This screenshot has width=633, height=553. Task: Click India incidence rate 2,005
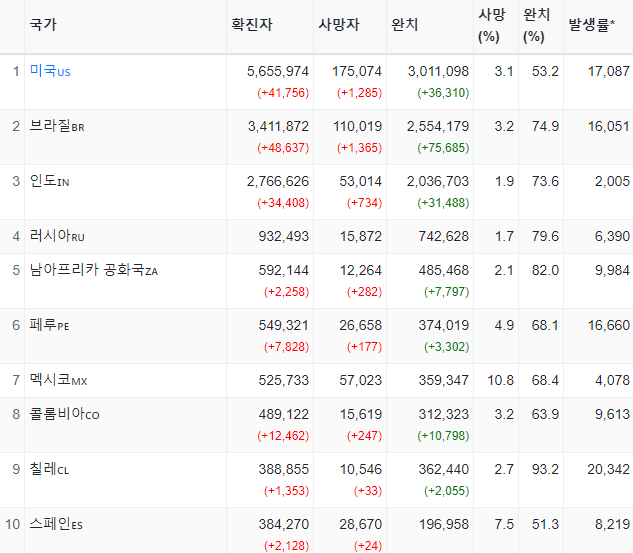point(612,181)
